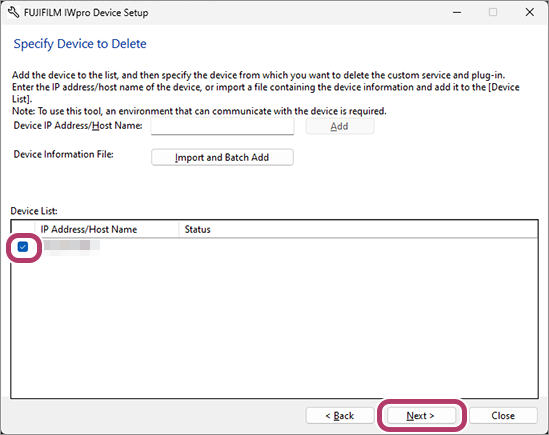Focus the Device IP Address/Host Name field
The height and width of the screenshot is (435, 549).
point(222,126)
